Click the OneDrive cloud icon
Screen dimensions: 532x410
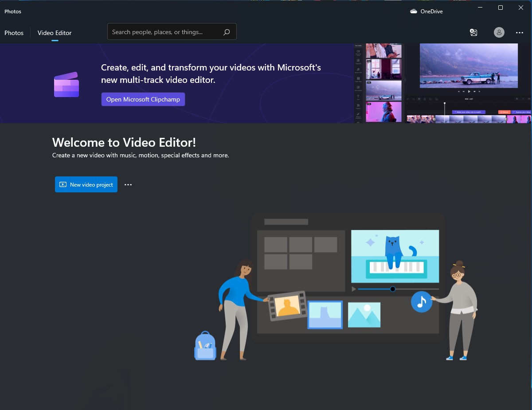click(x=414, y=11)
